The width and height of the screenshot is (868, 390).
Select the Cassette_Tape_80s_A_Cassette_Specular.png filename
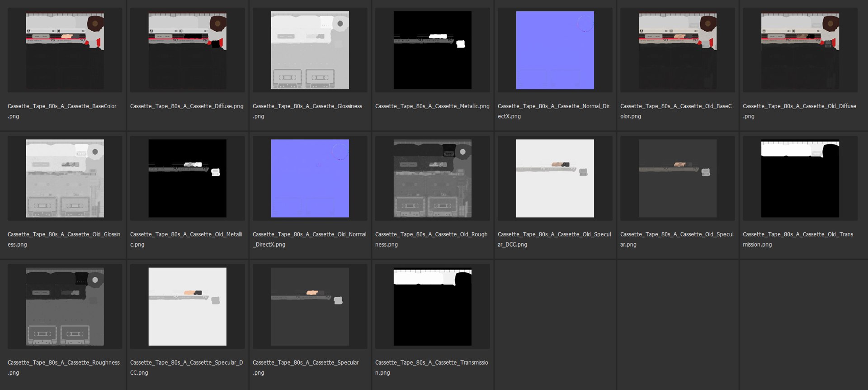pyautogui.click(x=306, y=367)
